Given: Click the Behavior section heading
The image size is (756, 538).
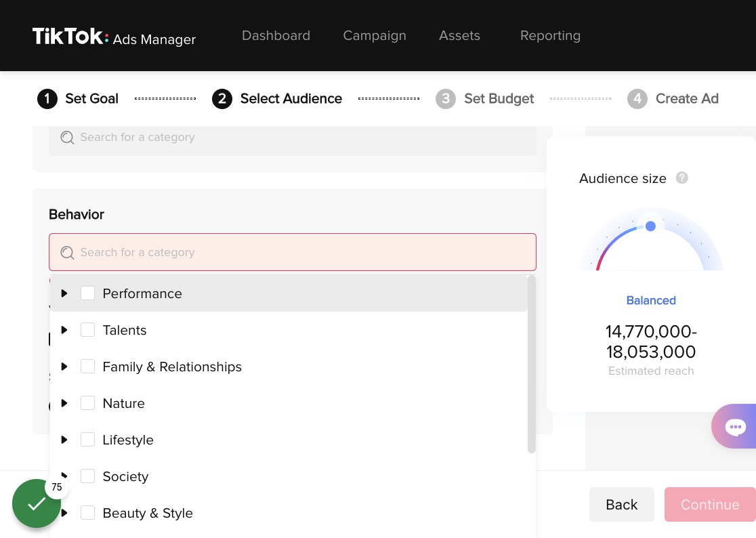Looking at the screenshot, I should [x=76, y=215].
